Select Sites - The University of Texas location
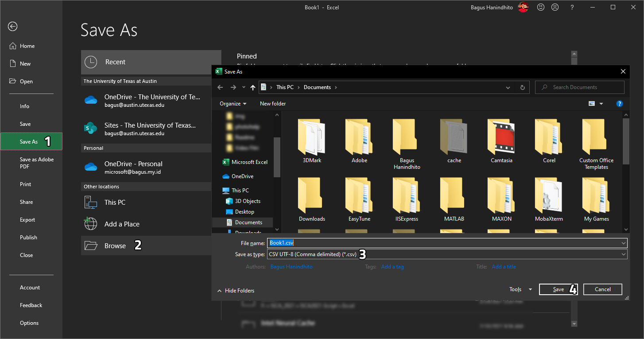The image size is (644, 339). (x=146, y=129)
